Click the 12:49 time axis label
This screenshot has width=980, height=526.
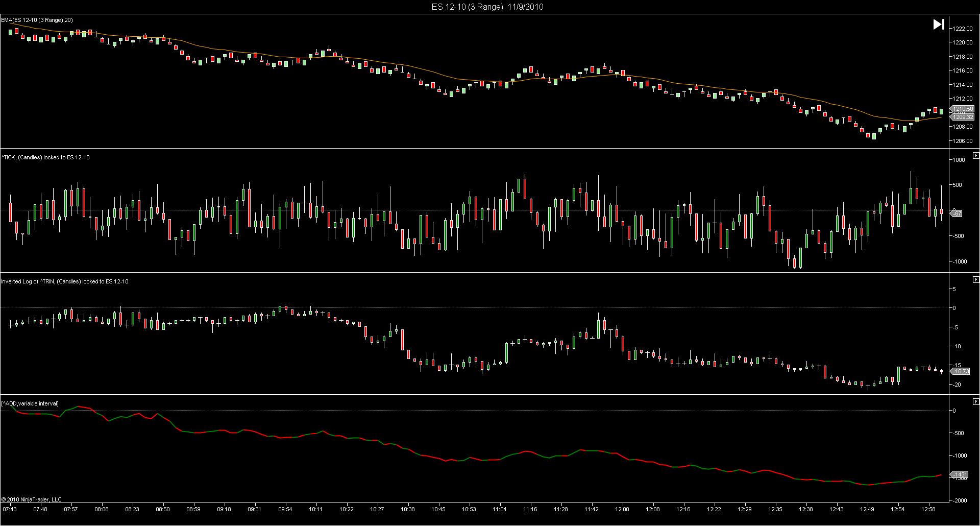pyautogui.click(x=867, y=509)
